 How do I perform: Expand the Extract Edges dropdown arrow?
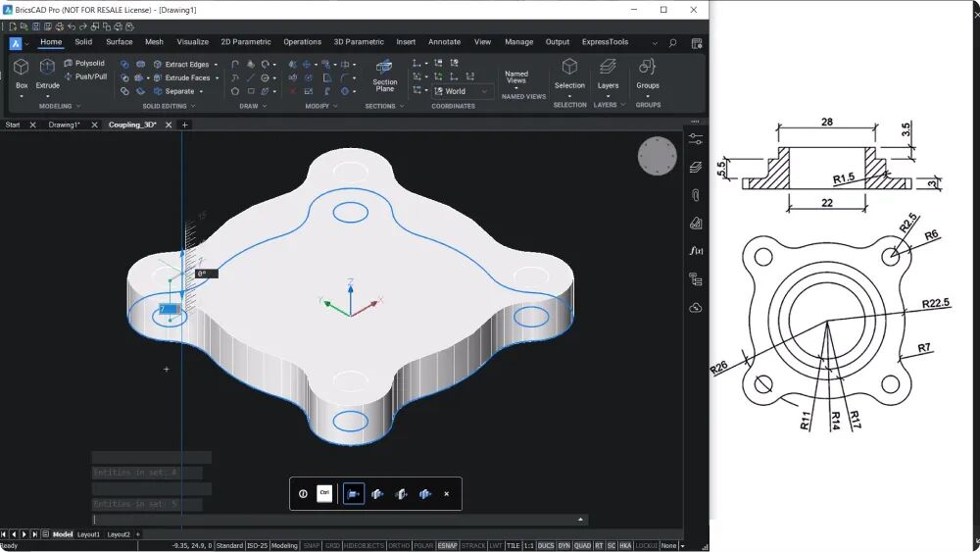coord(217,65)
